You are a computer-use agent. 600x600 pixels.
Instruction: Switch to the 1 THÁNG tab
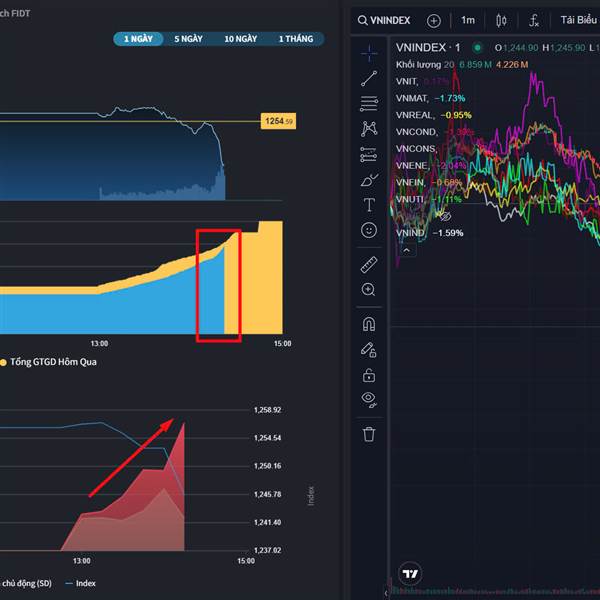(295, 39)
